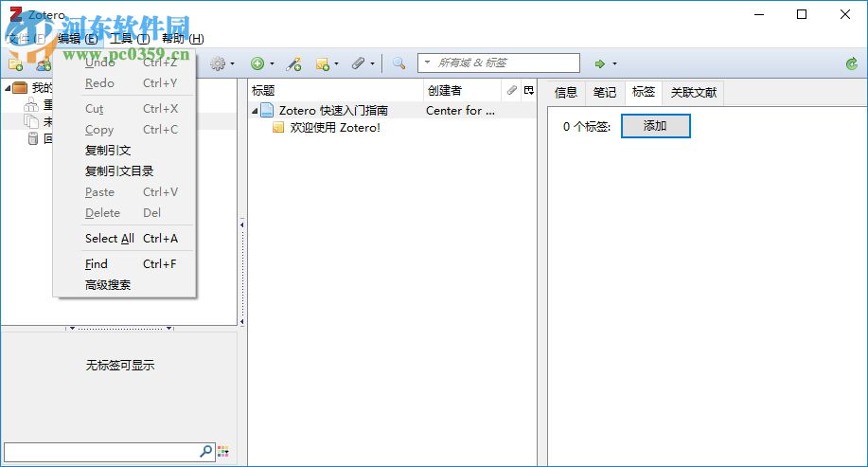Open the gear Actions menu
Viewport: 868px width, 467px height.
coord(222,63)
